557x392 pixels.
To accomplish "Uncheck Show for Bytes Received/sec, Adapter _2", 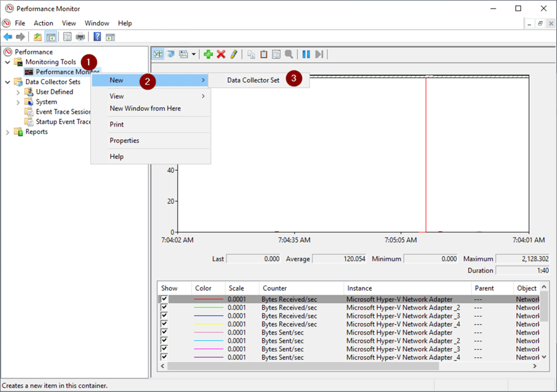I will point(164,307).
